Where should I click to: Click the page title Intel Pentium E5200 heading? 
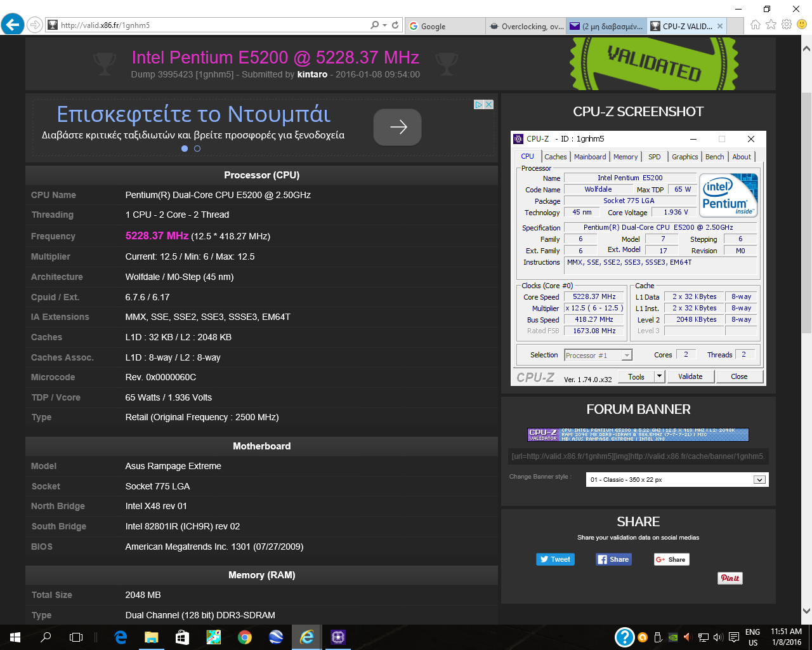(x=275, y=57)
